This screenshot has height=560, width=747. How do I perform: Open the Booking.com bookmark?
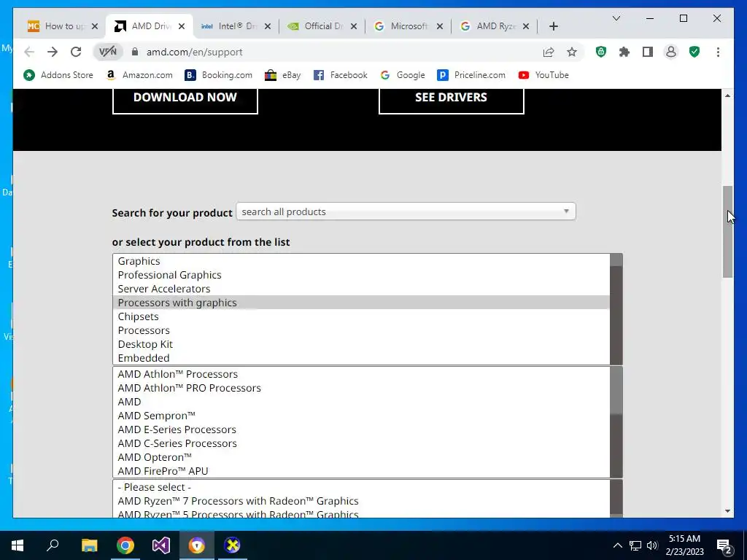pos(219,75)
